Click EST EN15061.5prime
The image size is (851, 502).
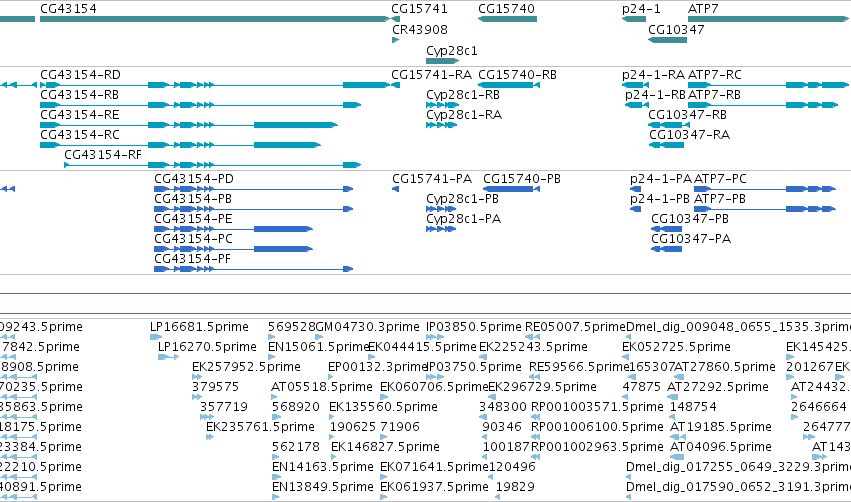point(319,347)
